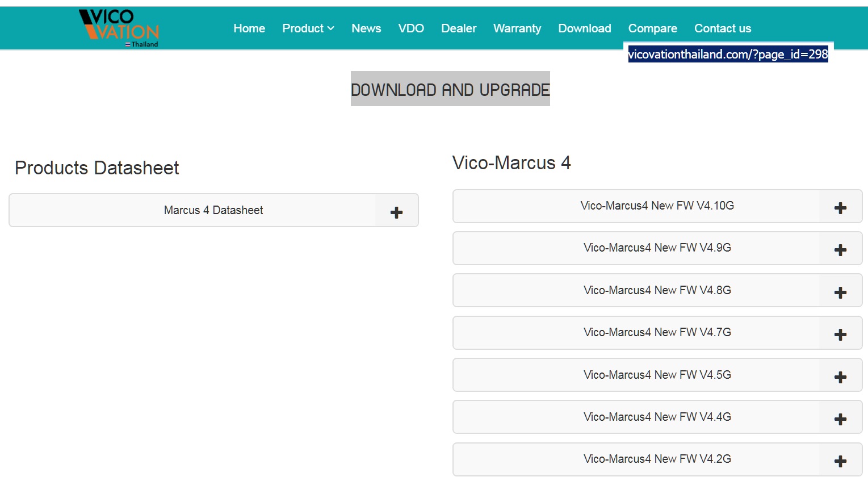Open the Marcus 4 Datasheet accordion label

(x=213, y=210)
